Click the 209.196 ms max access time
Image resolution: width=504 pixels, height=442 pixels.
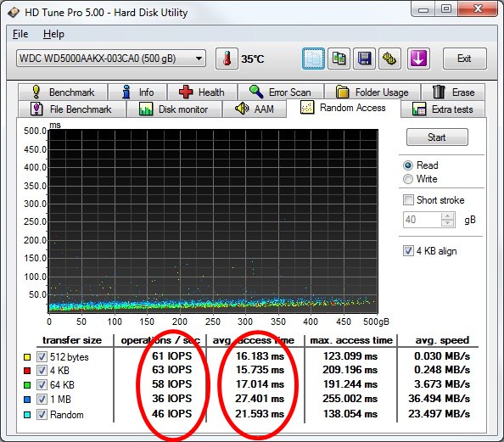[350, 370]
